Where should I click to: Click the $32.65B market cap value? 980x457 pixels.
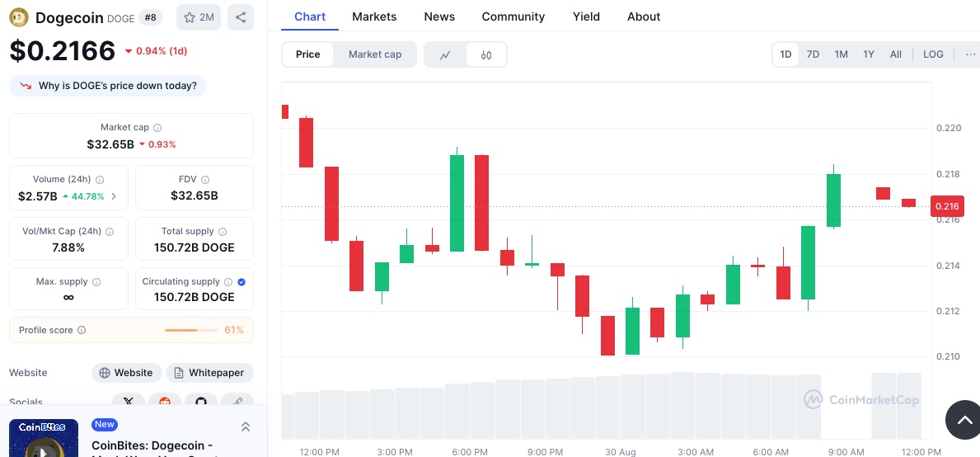(x=110, y=144)
